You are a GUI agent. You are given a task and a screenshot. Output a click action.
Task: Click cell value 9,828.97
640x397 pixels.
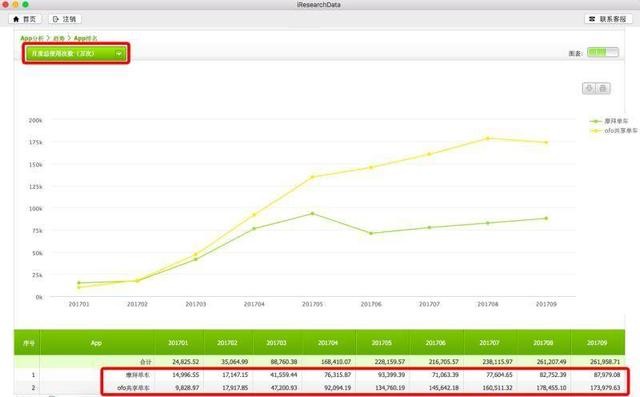[x=187, y=388]
